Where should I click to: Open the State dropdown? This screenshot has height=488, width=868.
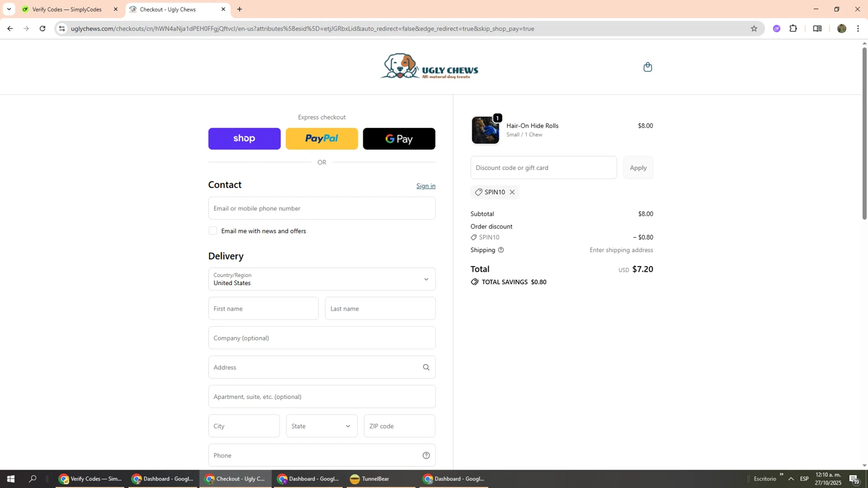click(322, 426)
